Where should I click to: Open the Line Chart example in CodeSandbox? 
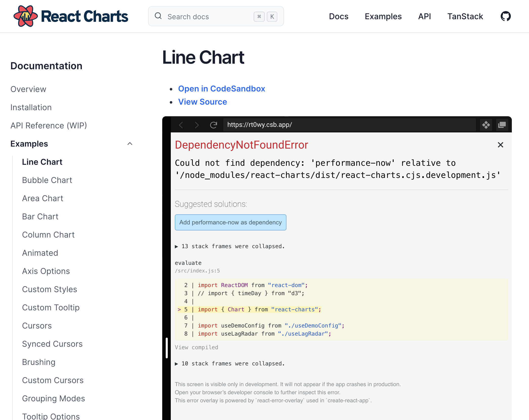[x=222, y=89]
